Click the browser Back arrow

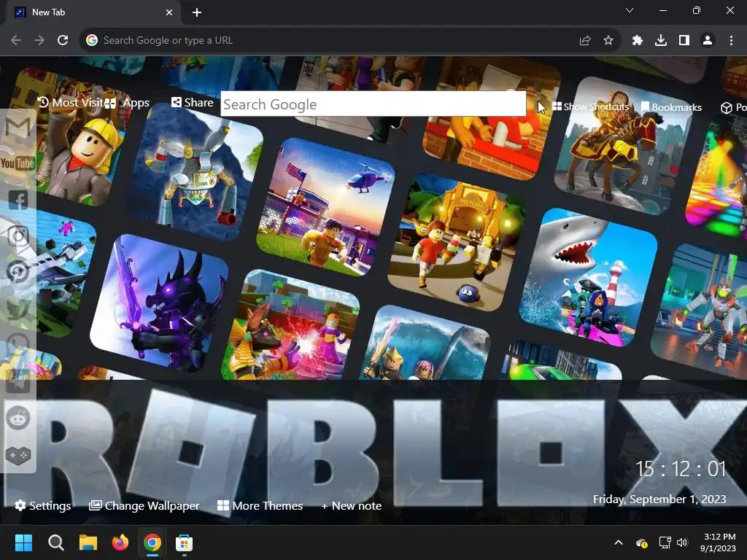click(16, 41)
